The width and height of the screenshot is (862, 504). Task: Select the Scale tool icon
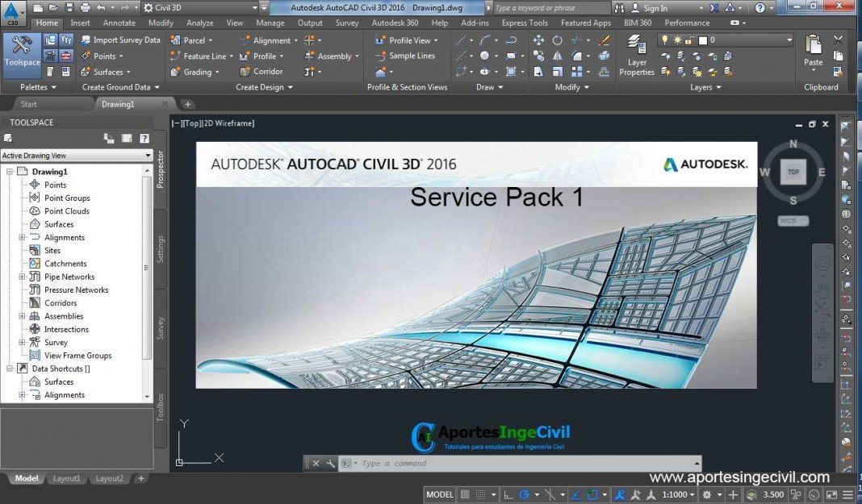coord(558,72)
